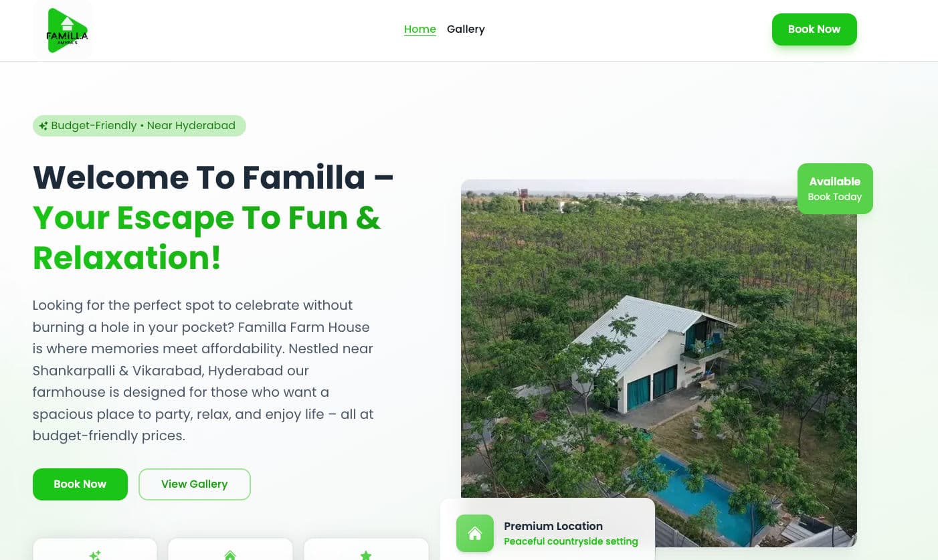Click the Available label on green badge
Image resolution: width=938 pixels, height=560 pixels.
click(x=835, y=181)
